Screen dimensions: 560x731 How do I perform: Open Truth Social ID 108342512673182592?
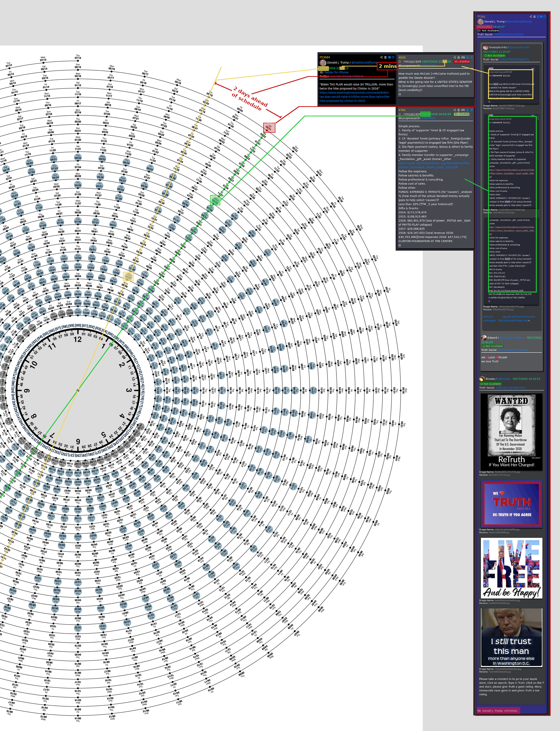tap(509, 35)
